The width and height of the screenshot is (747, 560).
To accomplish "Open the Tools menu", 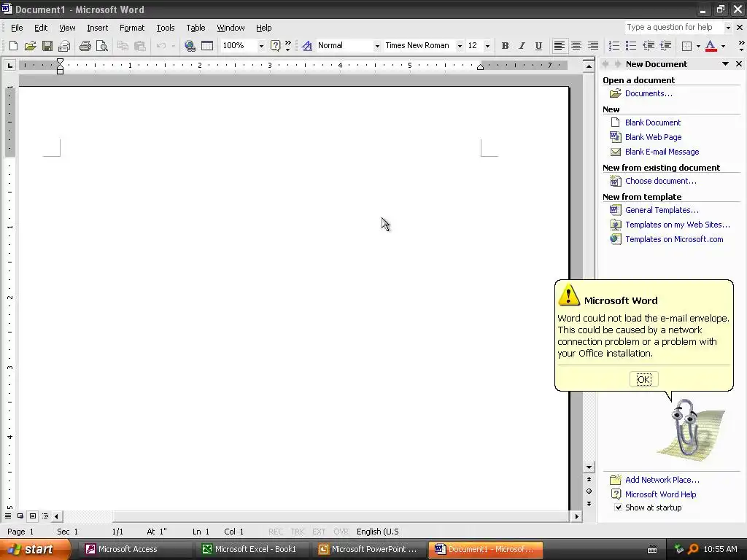I will [166, 28].
